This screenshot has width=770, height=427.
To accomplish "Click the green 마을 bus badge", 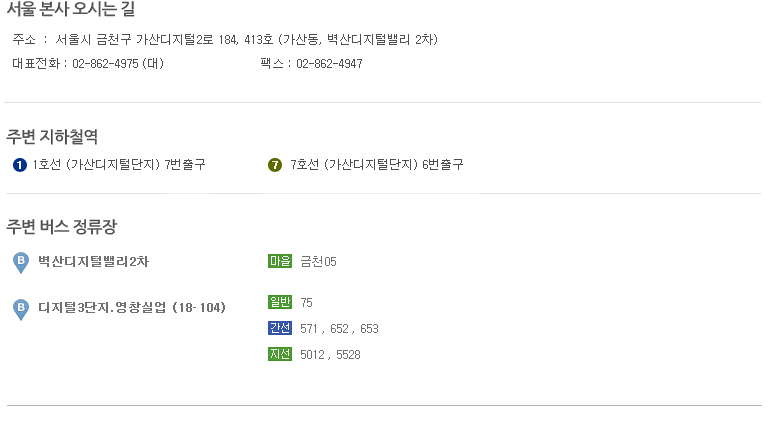I will [x=280, y=261].
